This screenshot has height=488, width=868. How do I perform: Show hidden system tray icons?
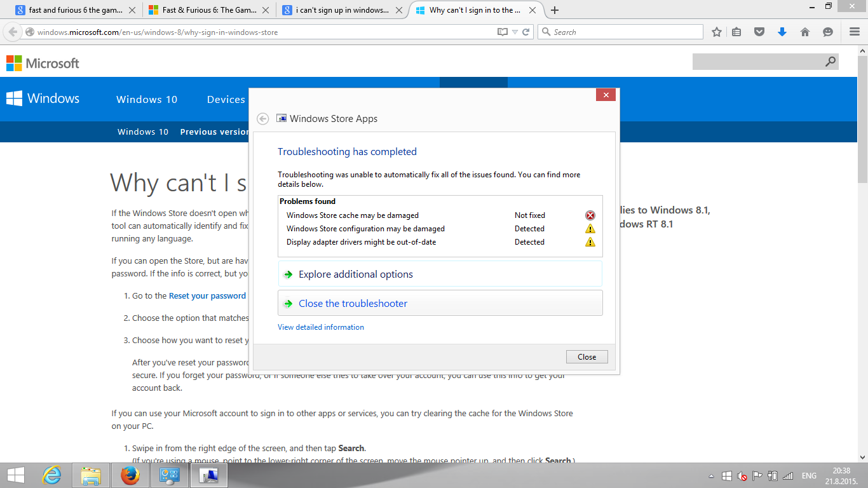point(710,476)
